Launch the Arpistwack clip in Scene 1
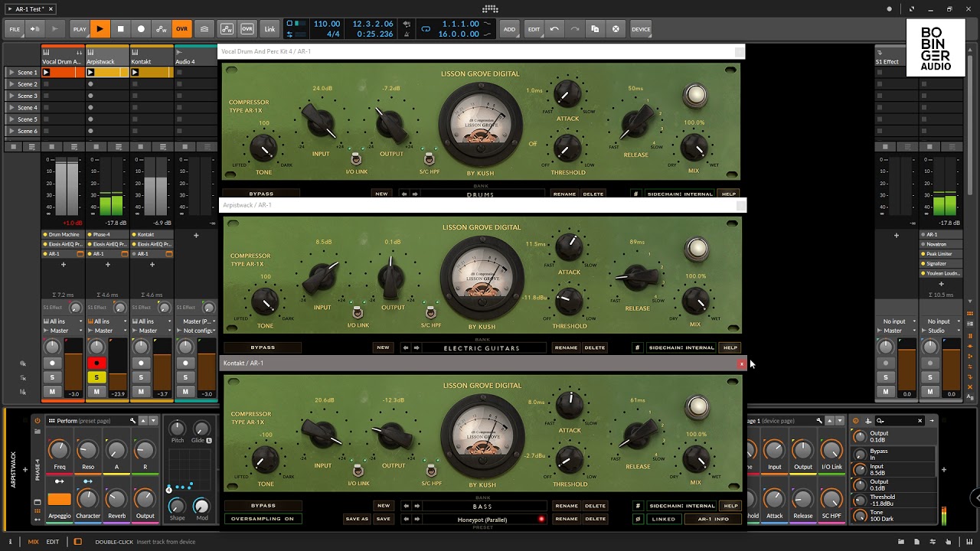 coord(90,72)
